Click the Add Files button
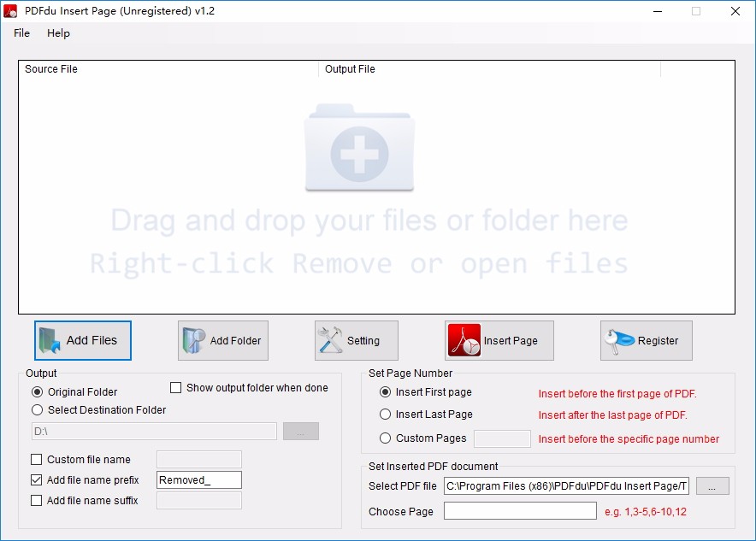The image size is (756, 541). coord(82,341)
